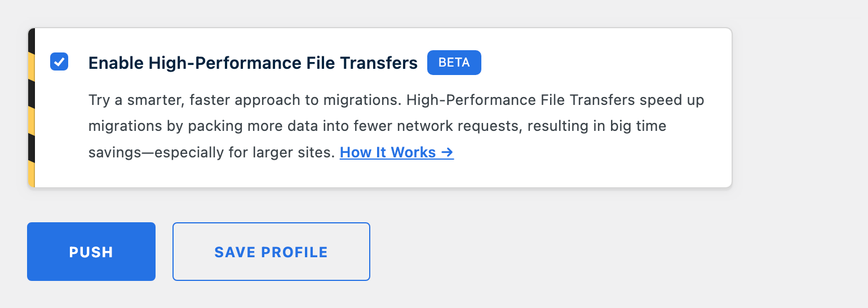Click the arrow icon after How It Works
This screenshot has height=308, width=868.
coord(448,152)
